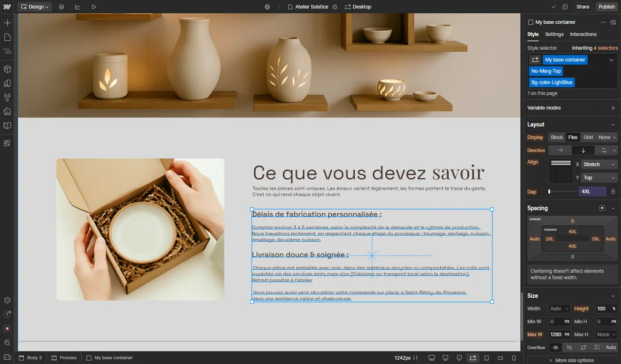This screenshot has width=621, height=364.
Task: Open the Variables panel icon
Action: (x=7, y=83)
